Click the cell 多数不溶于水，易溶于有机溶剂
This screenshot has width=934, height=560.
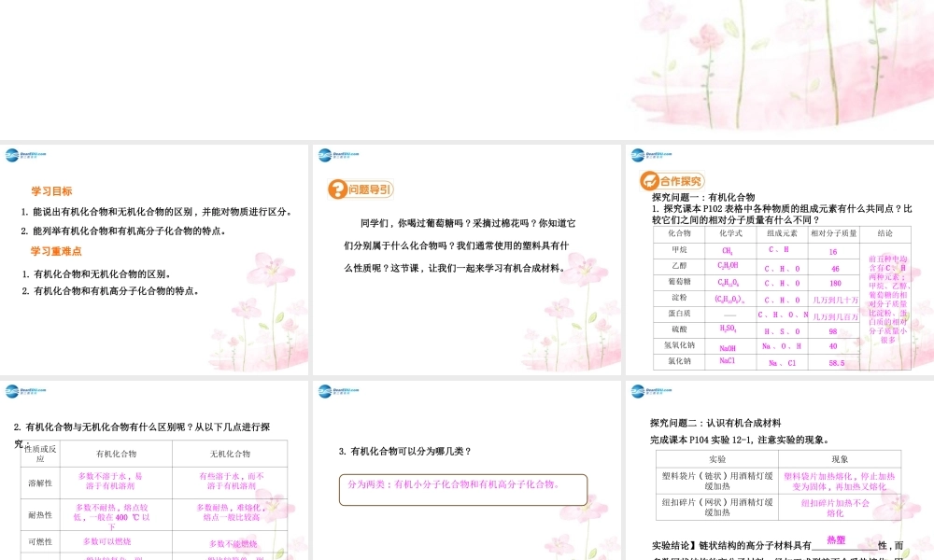pyautogui.click(x=110, y=481)
